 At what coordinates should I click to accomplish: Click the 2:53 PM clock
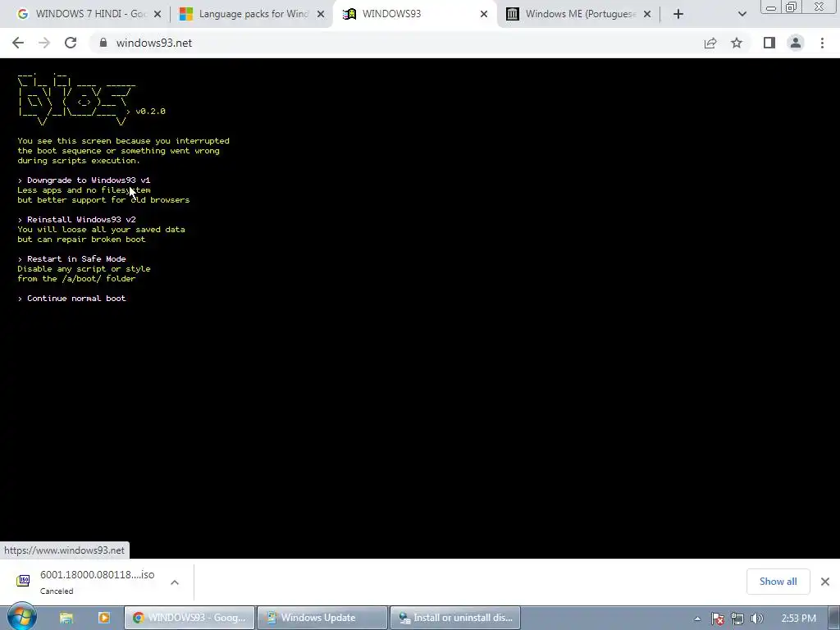(798, 619)
